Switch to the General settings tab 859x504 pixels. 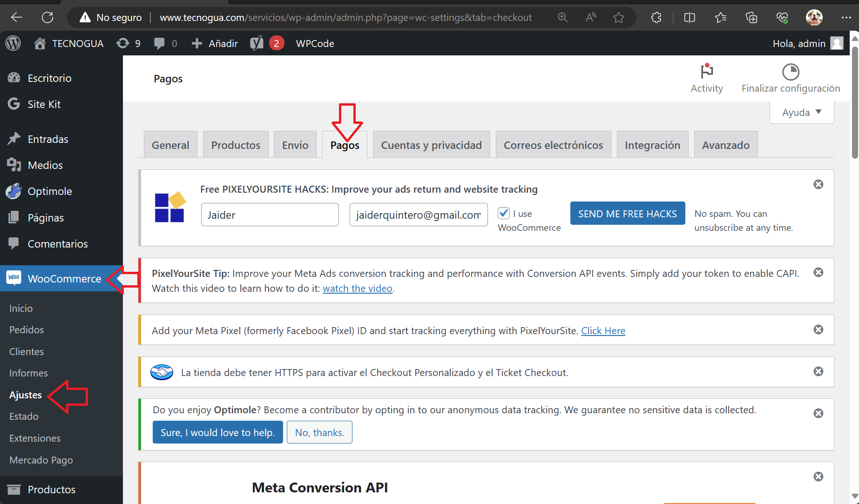170,145
